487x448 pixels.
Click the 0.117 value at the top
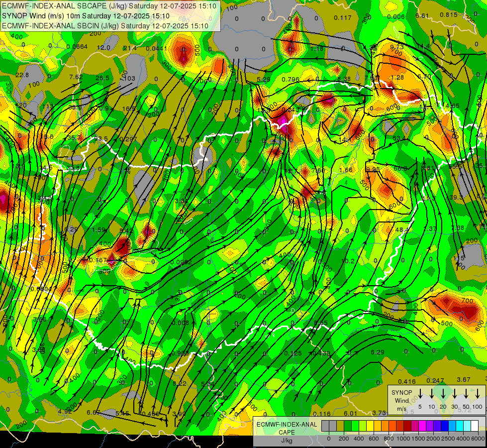point(343,18)
